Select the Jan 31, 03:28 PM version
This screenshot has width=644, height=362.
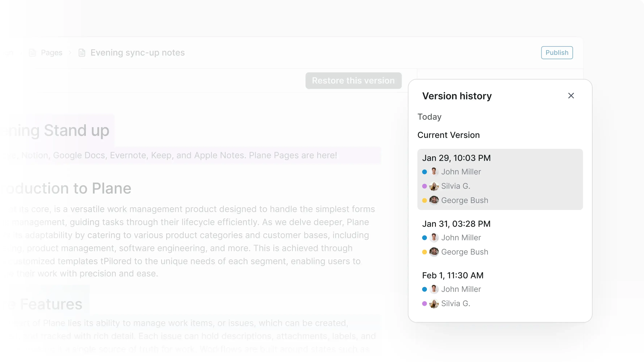(456, 224)
